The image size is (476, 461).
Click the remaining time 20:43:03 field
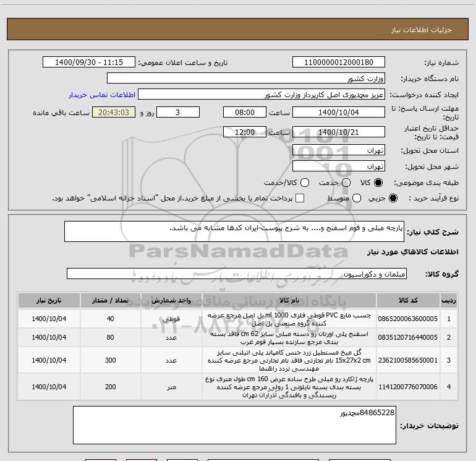(114, 112)
